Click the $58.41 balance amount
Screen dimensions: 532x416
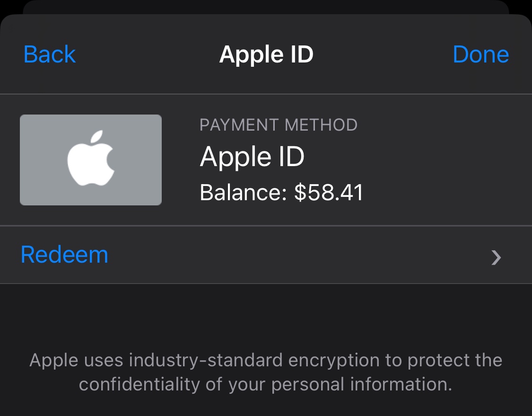[x=329, y=193]
